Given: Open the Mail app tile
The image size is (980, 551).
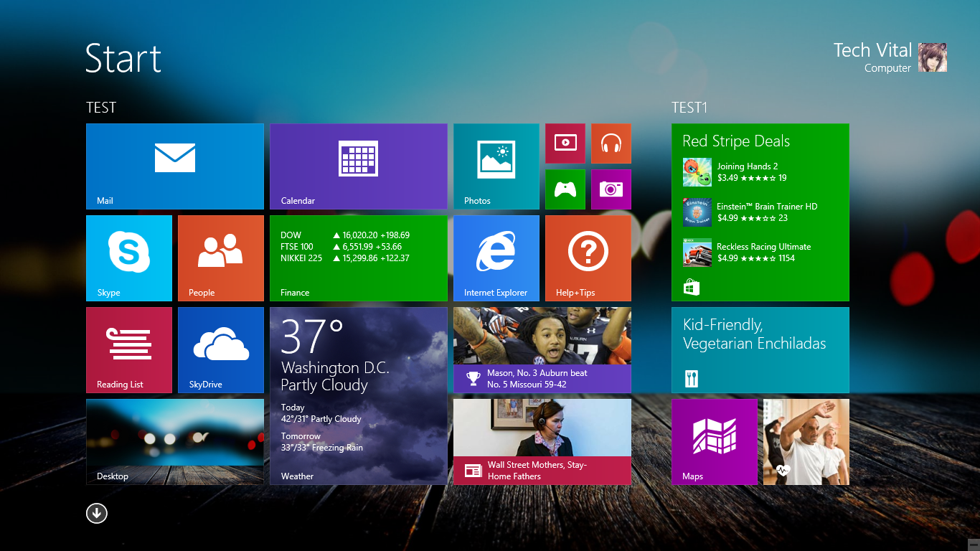Looking at the screenshot, I should (x=174, y=166).
